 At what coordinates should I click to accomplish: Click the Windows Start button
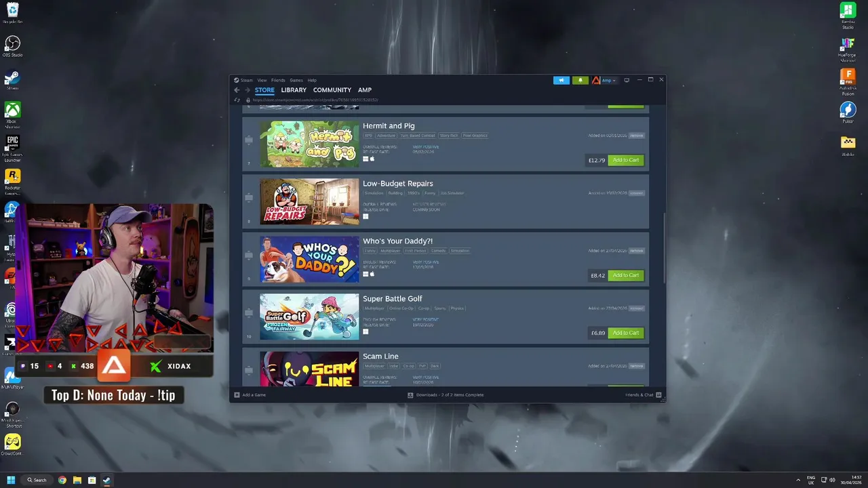pos(11,480)
